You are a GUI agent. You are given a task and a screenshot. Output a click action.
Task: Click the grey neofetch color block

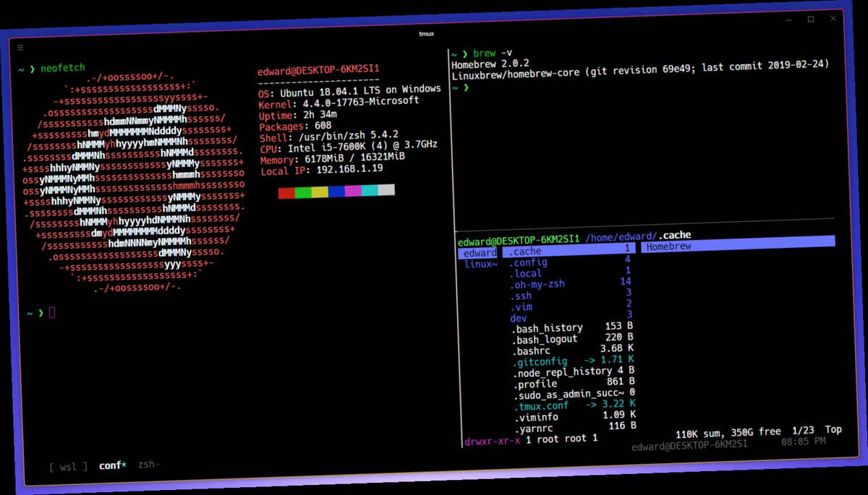pos(386,189)
